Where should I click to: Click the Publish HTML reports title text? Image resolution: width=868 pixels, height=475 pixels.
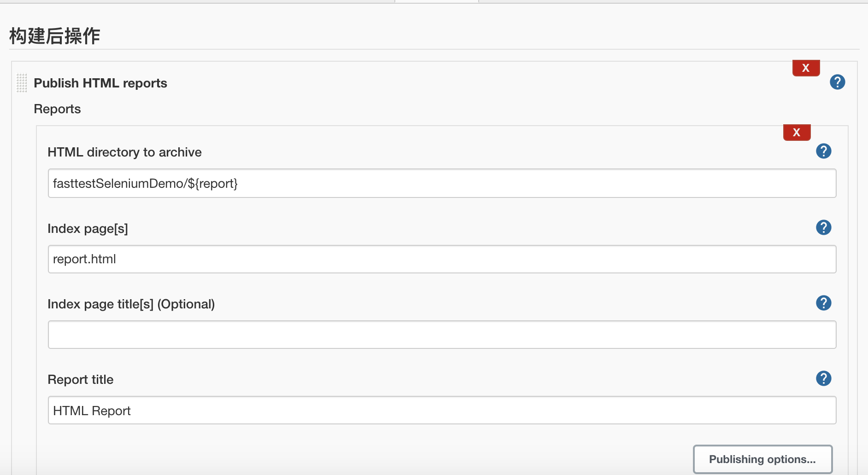pos(100,83)
